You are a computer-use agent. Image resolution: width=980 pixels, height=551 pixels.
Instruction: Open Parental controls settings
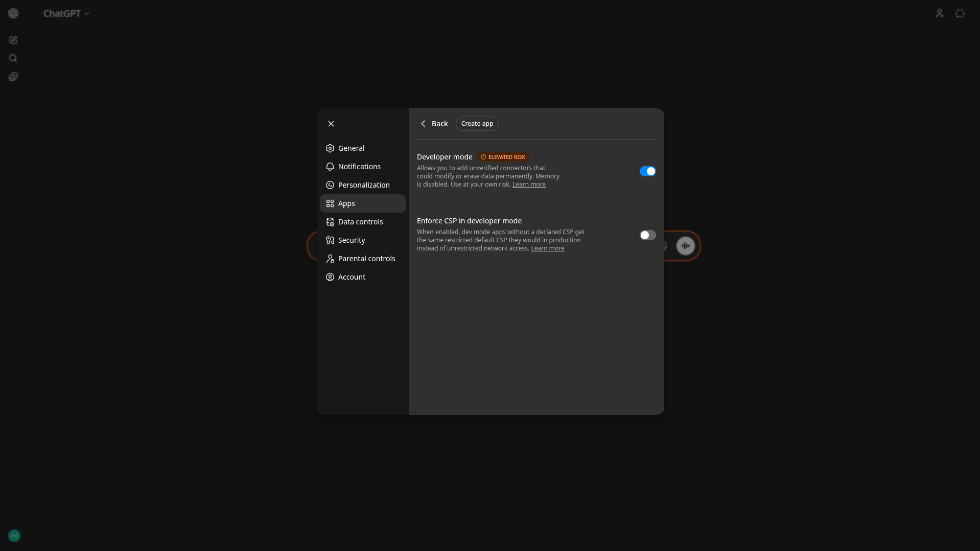click(x=366, y=259)
